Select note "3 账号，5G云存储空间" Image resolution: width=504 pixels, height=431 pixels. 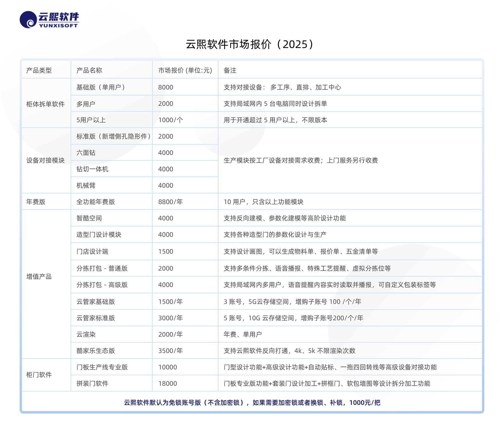[292, 302]
